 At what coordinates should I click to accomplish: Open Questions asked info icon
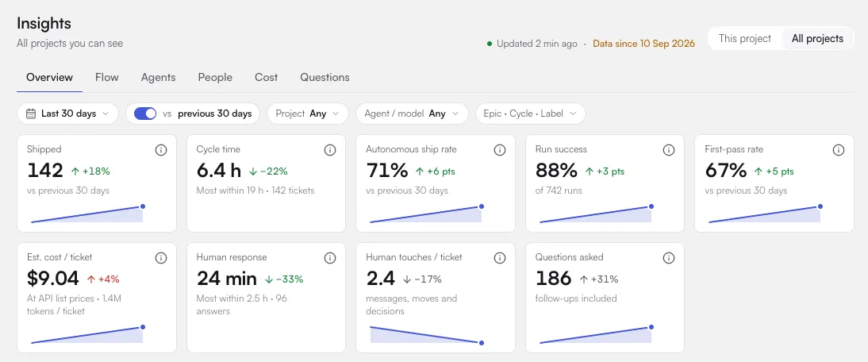point(669,258)
